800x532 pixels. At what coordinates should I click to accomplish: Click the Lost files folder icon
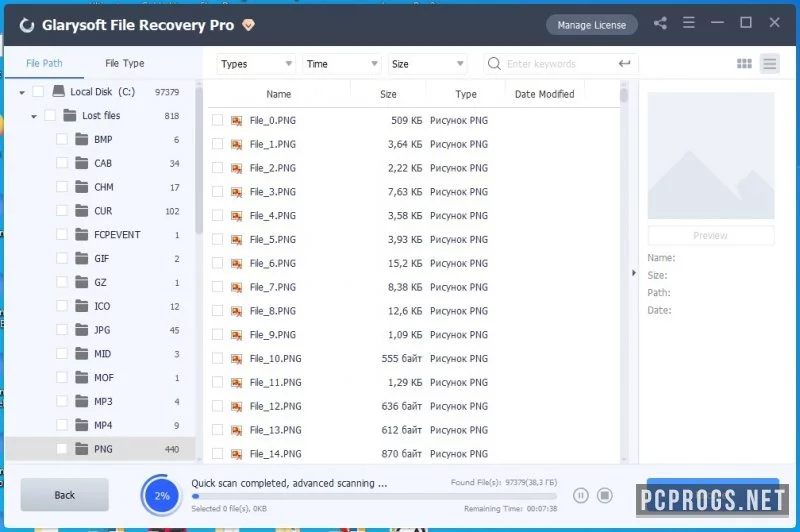[70, 115]
